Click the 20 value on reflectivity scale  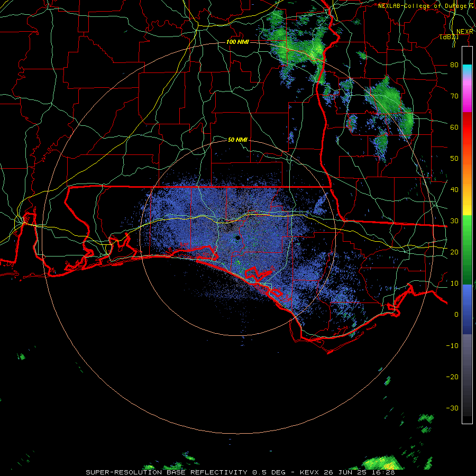[x=454, y=252]
